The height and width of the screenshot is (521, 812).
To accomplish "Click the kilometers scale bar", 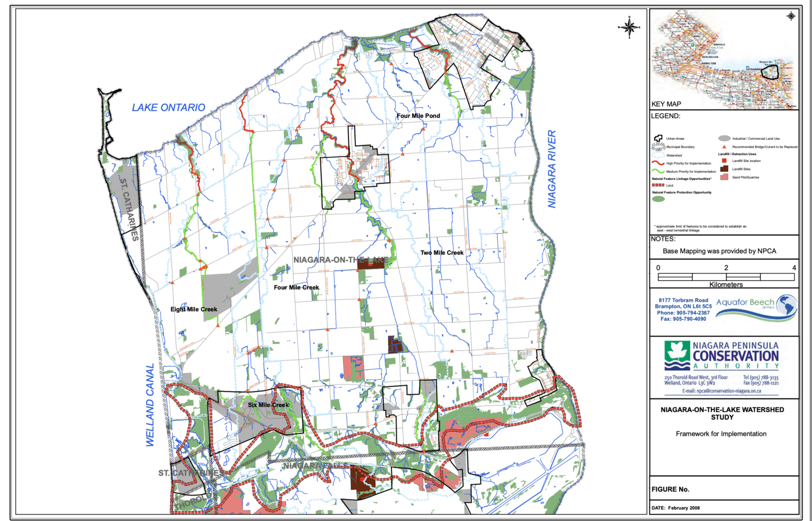I will [x=726, y=277].
